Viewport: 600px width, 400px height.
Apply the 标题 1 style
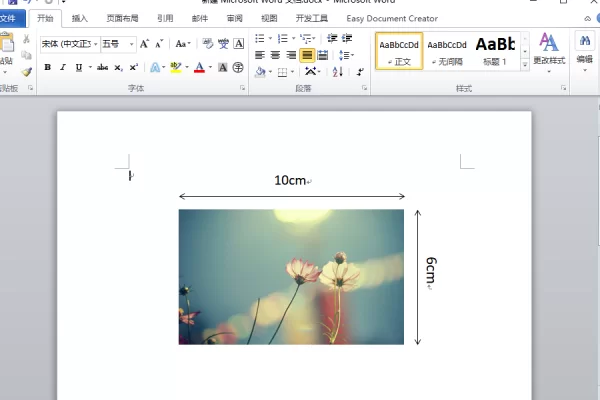[x=494, y=51]
